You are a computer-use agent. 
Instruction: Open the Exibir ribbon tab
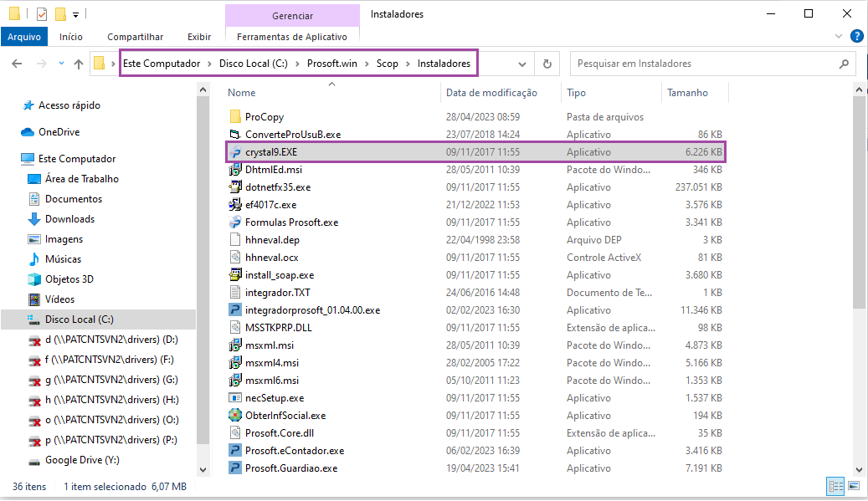point(199,37)
